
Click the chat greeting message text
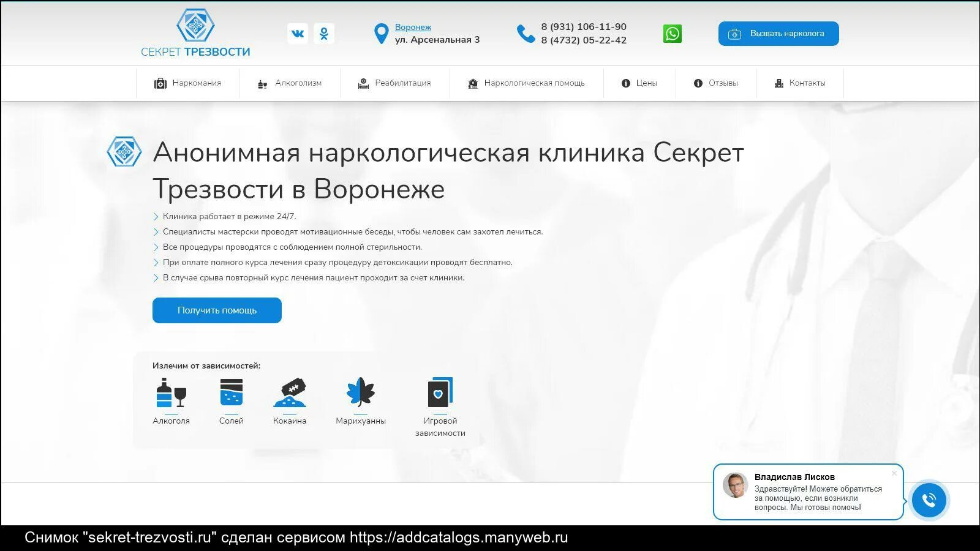pos(818,498)
